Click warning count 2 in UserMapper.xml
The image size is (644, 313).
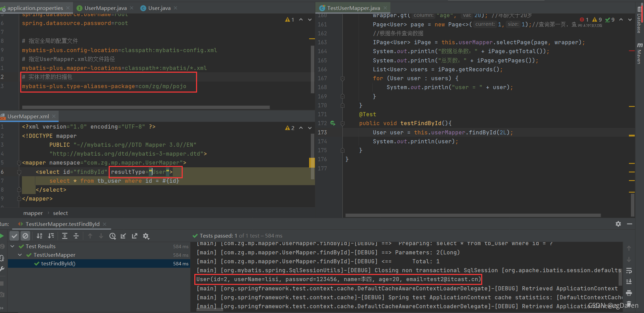(290, 128)
